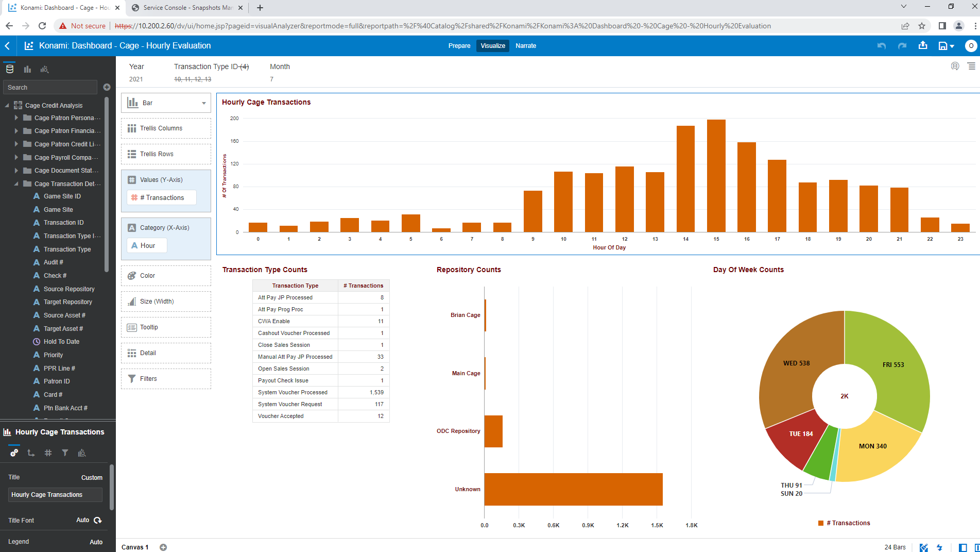This screenshot has width=980, height=552.
Task: Expand Cage Payroll Compa folder
Action: point(16,157)
